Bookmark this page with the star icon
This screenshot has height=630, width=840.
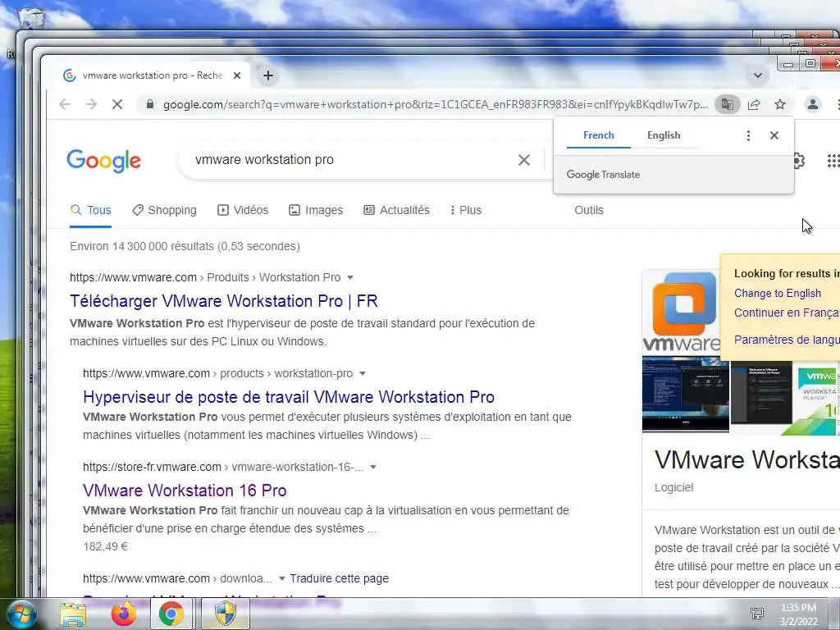click(x=780, y=104)
